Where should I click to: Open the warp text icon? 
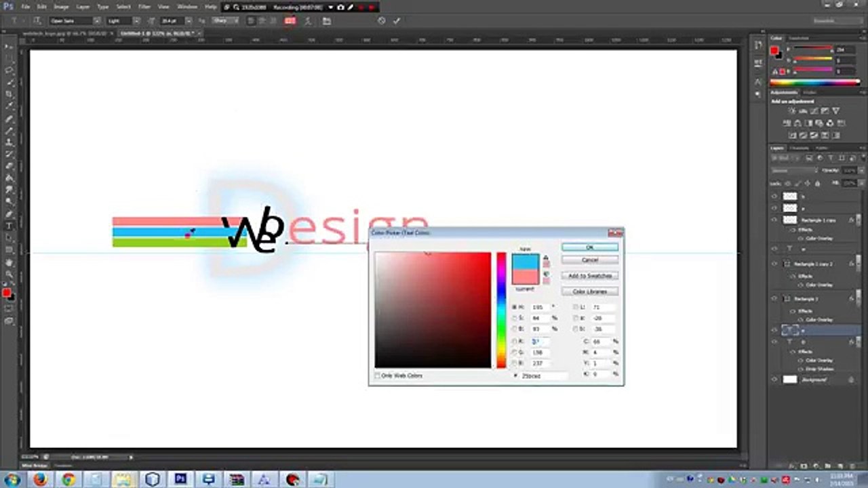pyautogui.click(x=308, y=21)
